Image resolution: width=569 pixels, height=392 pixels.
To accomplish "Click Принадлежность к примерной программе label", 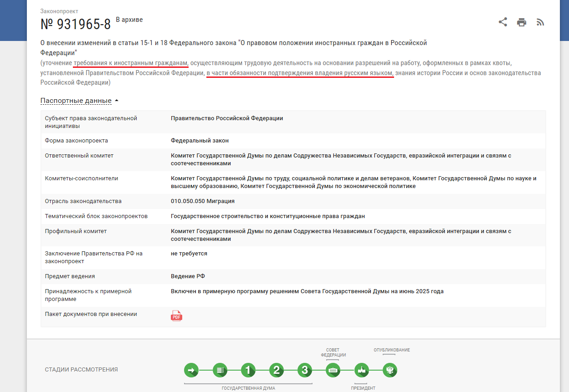I will coord(88,295).
